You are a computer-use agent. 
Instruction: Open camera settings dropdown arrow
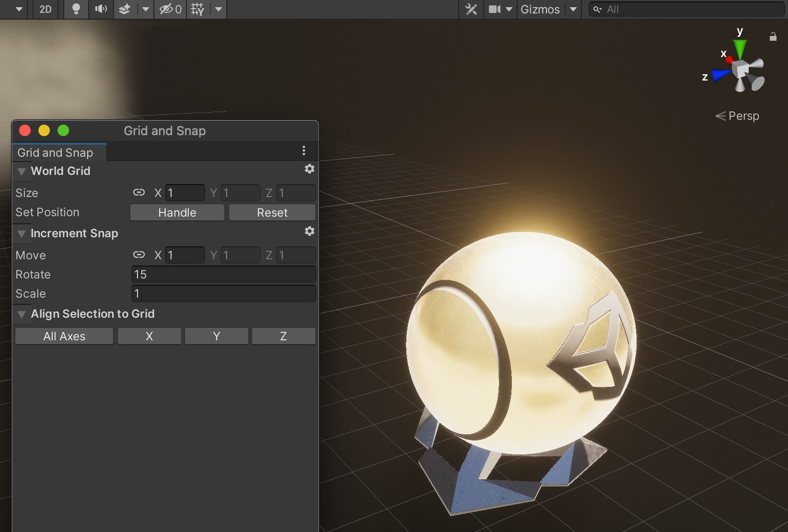(x=509, y=9)
